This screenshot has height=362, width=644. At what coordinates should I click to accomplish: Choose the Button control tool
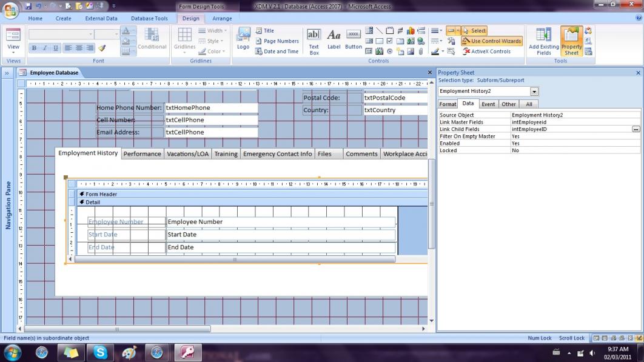click(x=354, y=39)
